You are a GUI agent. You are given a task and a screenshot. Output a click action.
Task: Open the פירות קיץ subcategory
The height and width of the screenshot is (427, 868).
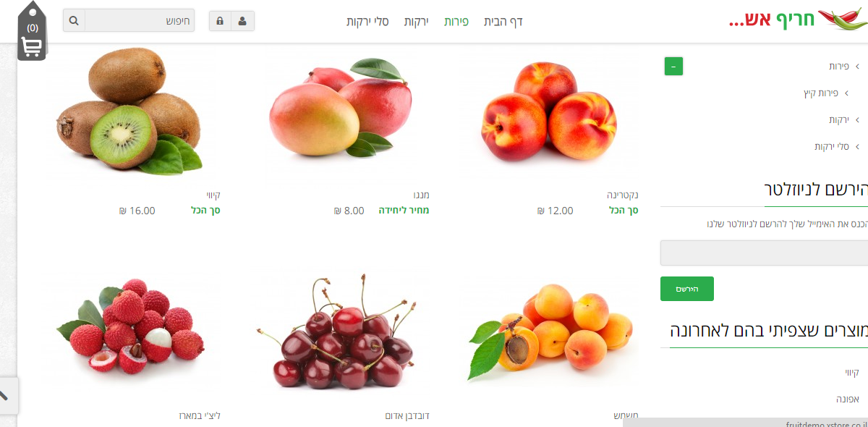tap(820, 93)
